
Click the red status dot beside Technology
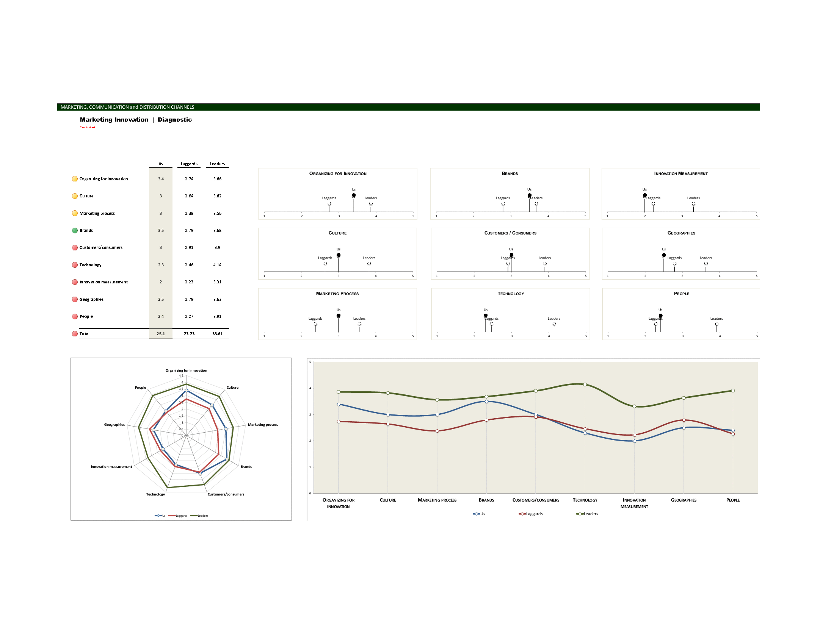75,265
